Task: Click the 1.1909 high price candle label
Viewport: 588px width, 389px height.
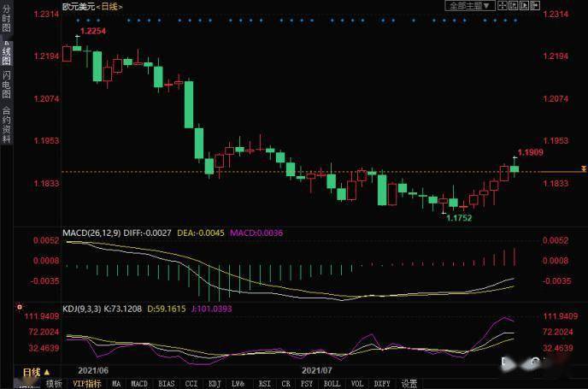Action: pyautogui.click(x=531, y=152)
